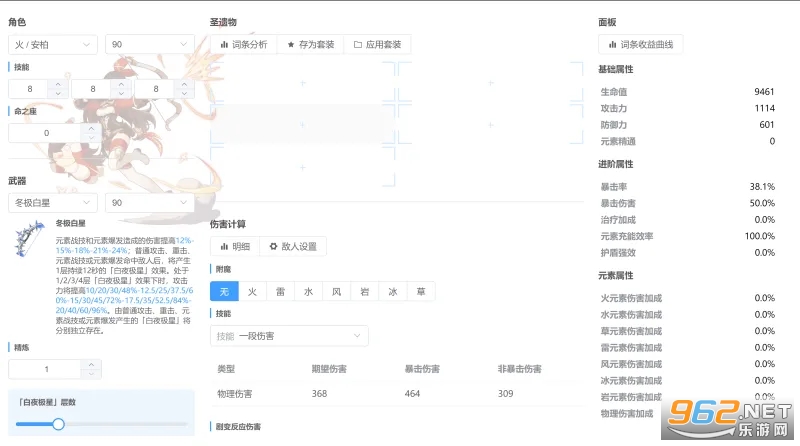
Task: Add artifact in top-right empty slot
Action: click(490, 83)
